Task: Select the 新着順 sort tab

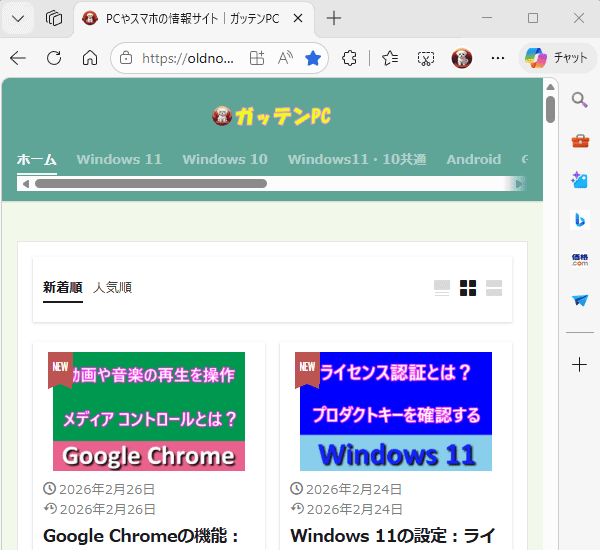Action: (63, 287)
